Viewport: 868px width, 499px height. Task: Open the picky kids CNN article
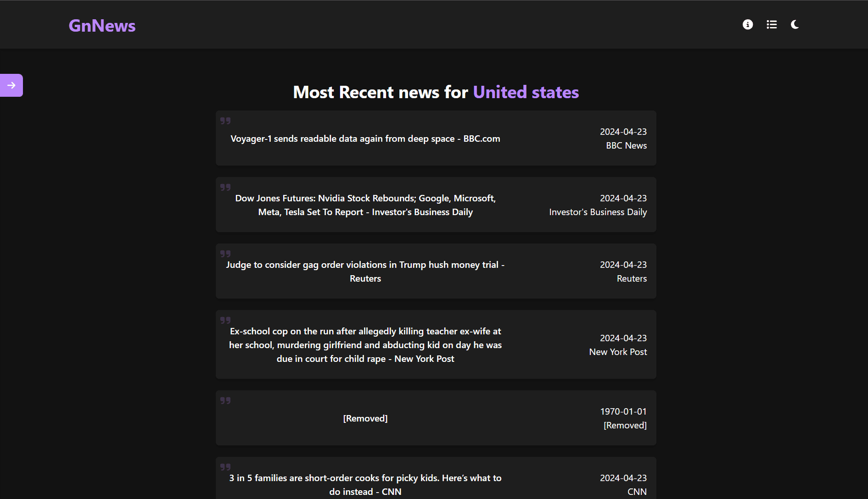pyautogui.click(x=365, y=485)
